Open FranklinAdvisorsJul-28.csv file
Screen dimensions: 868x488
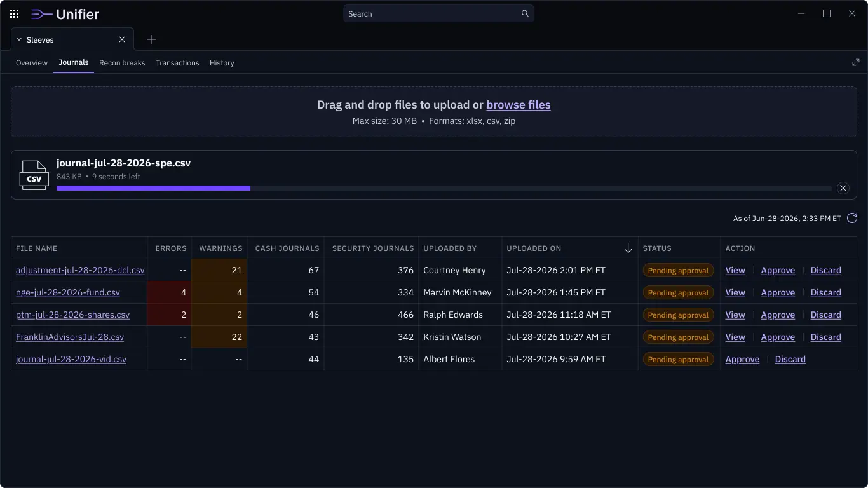70,337
